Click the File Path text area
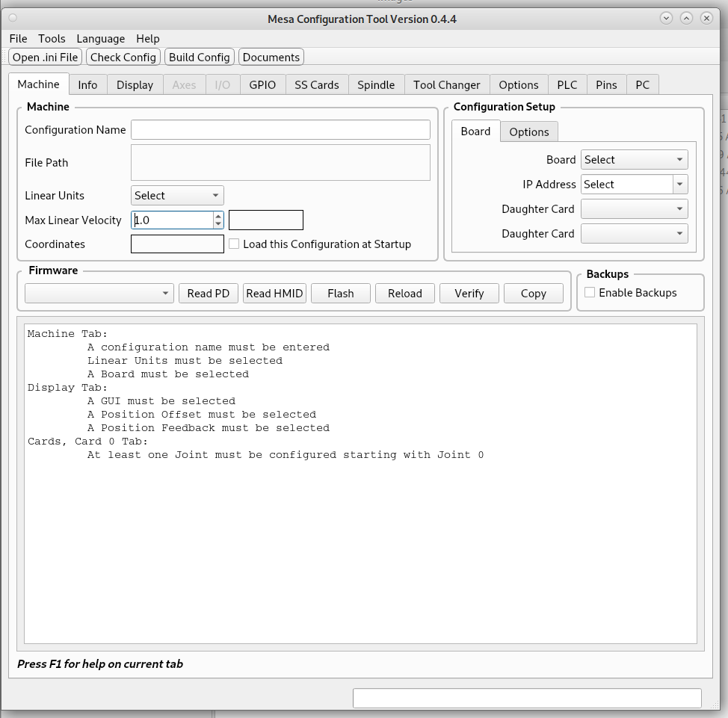The width and height of the screenshot is (728, 718). (280, 162)
